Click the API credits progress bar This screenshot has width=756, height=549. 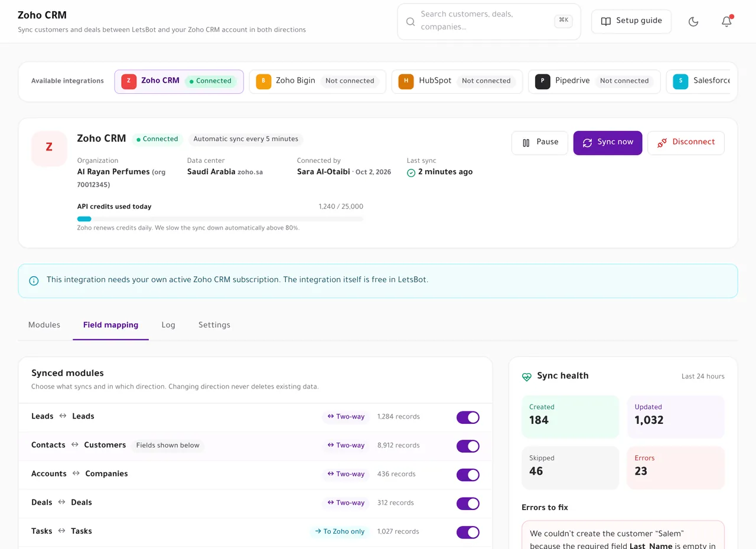pyautogui.click(x=220, y=219)
